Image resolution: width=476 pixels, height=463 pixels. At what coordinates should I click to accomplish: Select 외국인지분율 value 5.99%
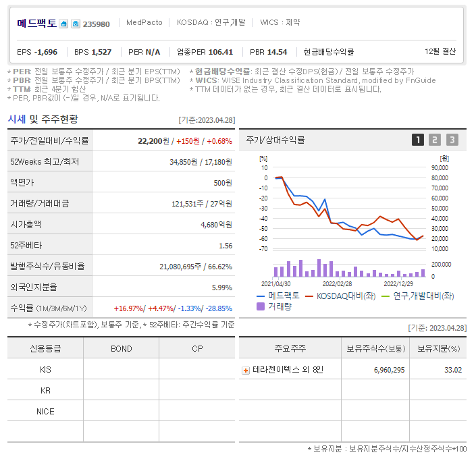(222, 288)
